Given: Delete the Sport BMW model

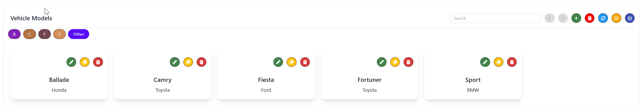Looking at the screenshot, I should click(x=512, y=62).
